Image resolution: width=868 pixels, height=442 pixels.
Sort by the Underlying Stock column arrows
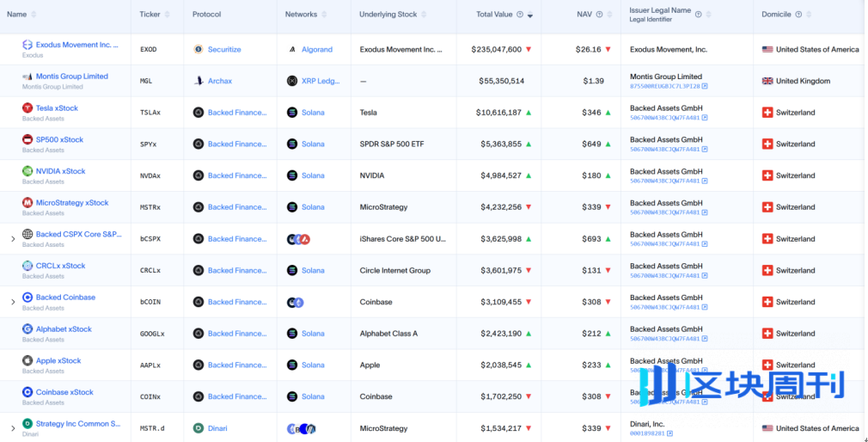[x=425, y=15]
